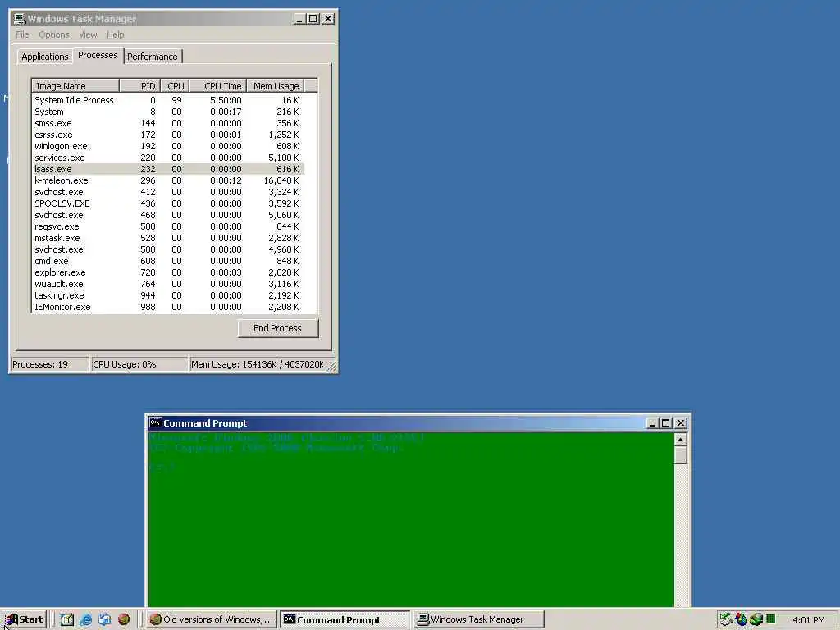Screen dimensions: 840x630
Task: Click the Command Prompt scrollbar thumb
Action: tap(680, 455)
